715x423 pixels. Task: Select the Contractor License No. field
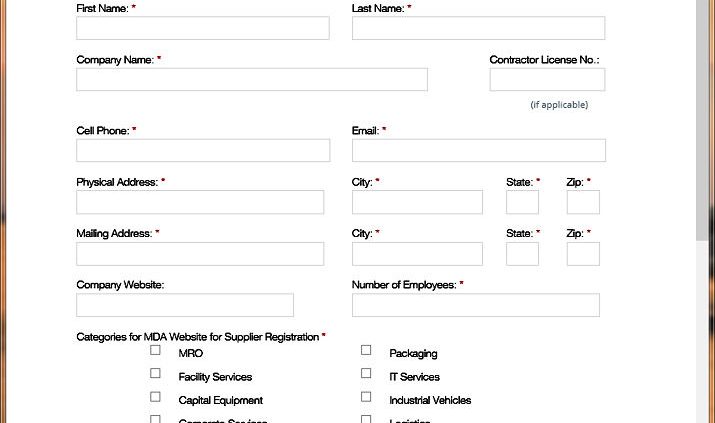(547, 79)
